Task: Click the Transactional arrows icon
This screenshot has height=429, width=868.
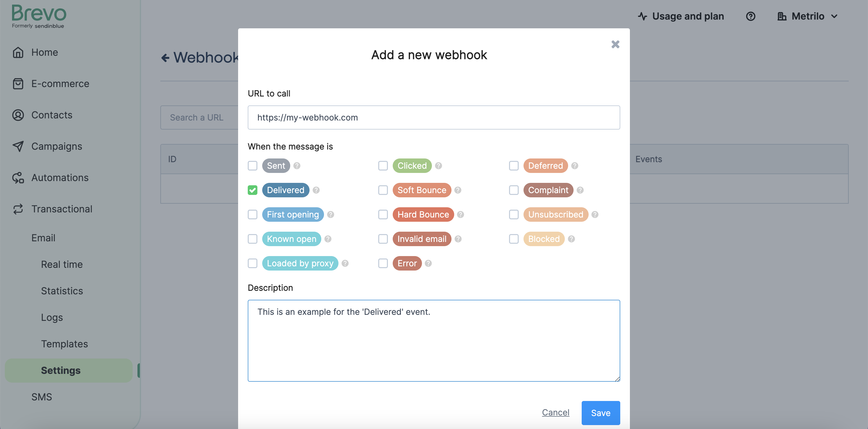Action: (18, 209)
